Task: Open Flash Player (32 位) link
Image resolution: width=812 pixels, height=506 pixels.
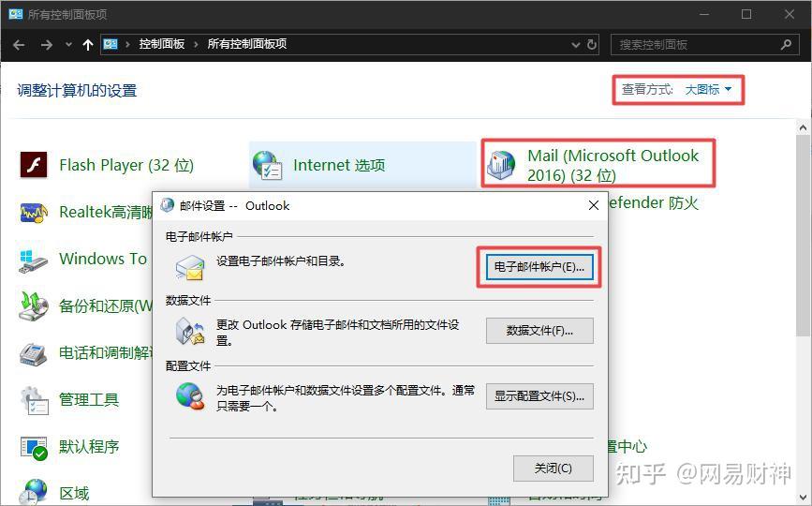Action: tap(126, 165)
